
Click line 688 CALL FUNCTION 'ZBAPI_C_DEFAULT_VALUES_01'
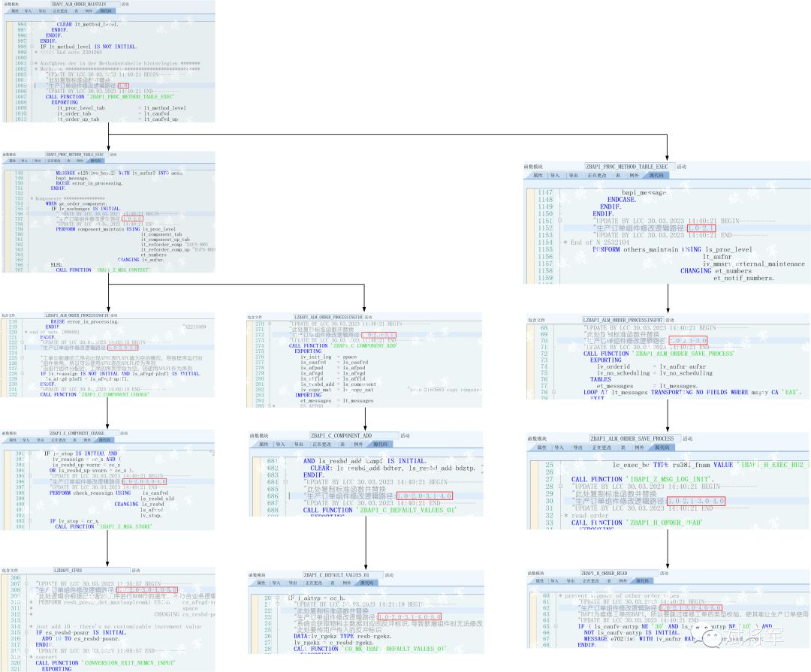tap(380, 510)
